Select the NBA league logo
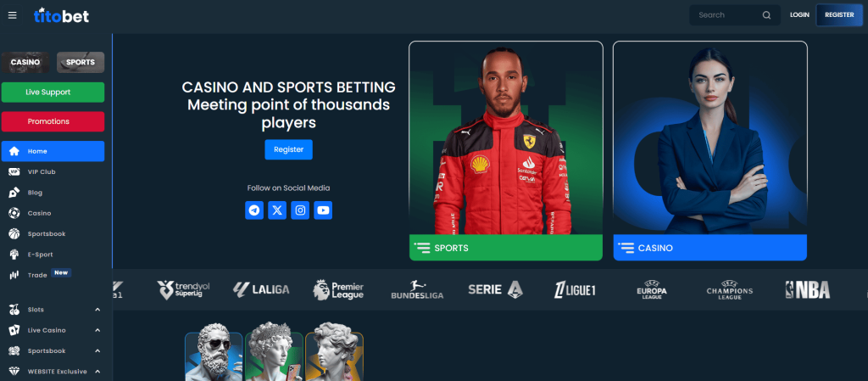Viewport: 868px width, 381px height. (808, 289)
